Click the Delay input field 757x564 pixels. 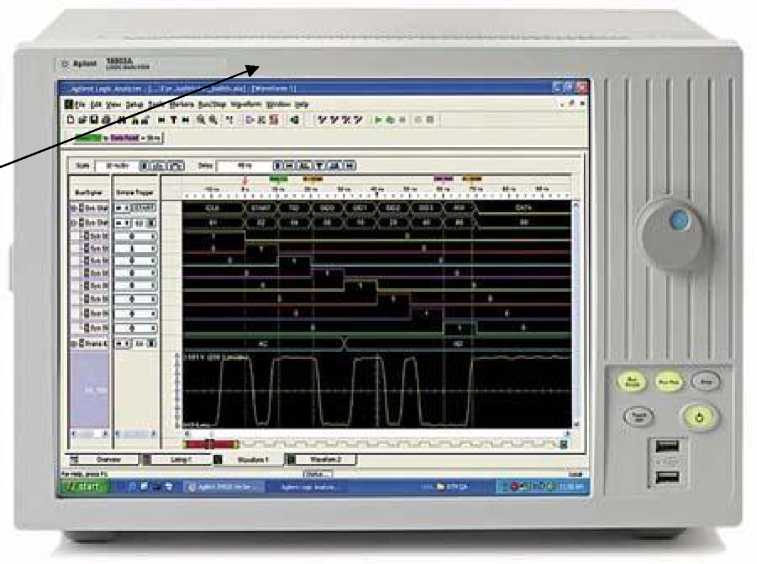(243, 165)
